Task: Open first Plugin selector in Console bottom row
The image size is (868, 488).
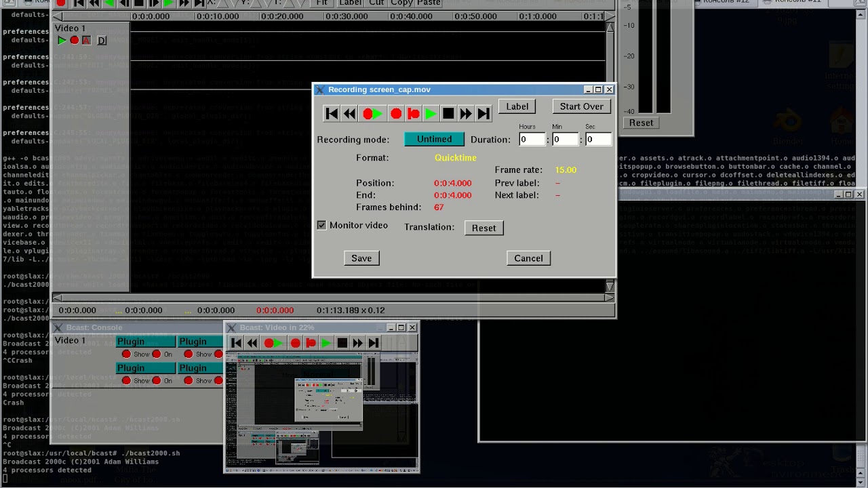Action: pyautogui.click(x=146, y=368)
